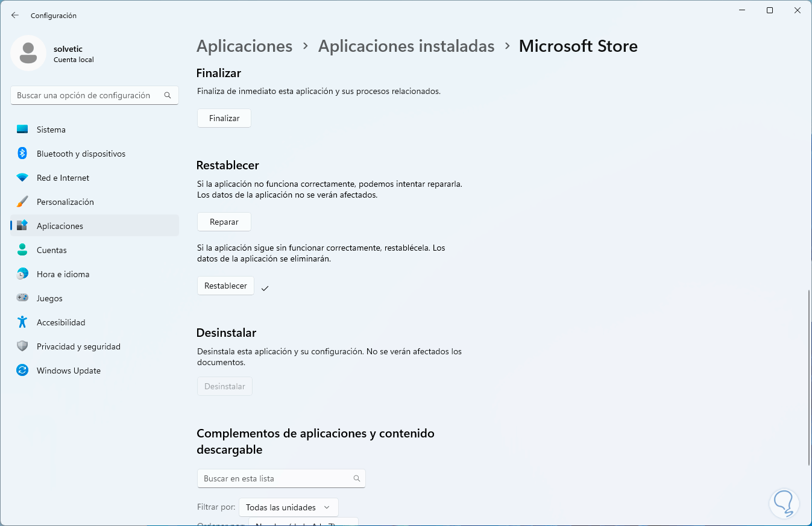Open Accesibilidad settings
Viewport: 812px width, 526px height.
(x=61, y=322)
